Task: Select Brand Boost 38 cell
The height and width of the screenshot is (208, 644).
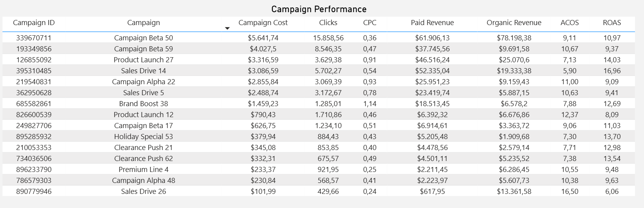Action: point(143,104)
